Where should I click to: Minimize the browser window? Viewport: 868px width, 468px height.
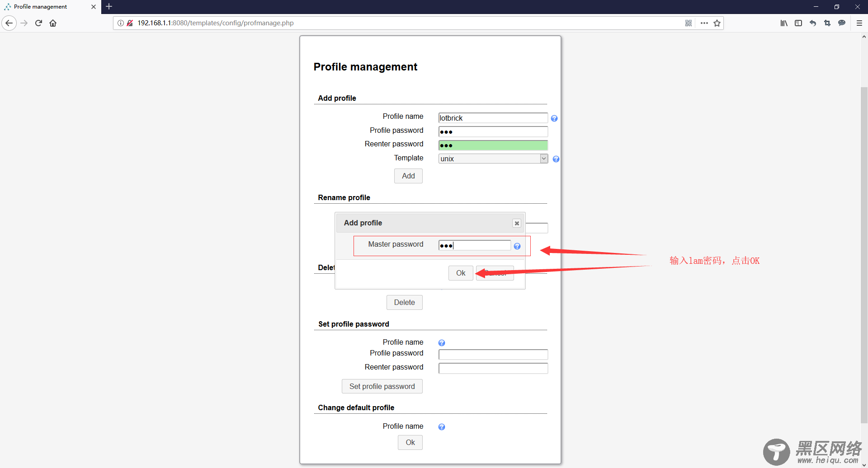tap(816, 7)
